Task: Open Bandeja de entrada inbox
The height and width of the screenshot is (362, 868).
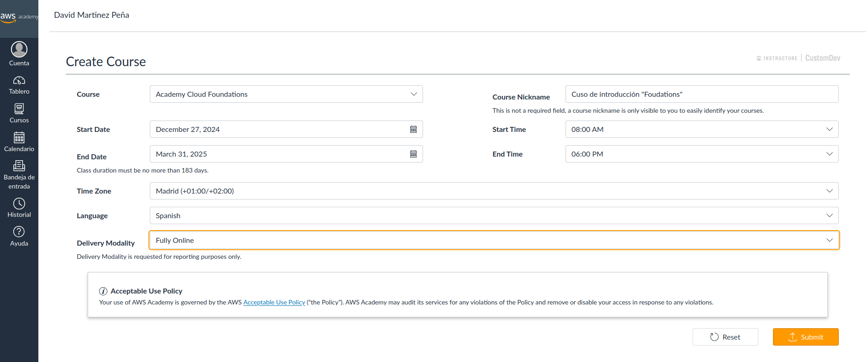Action: click(19, 166)
